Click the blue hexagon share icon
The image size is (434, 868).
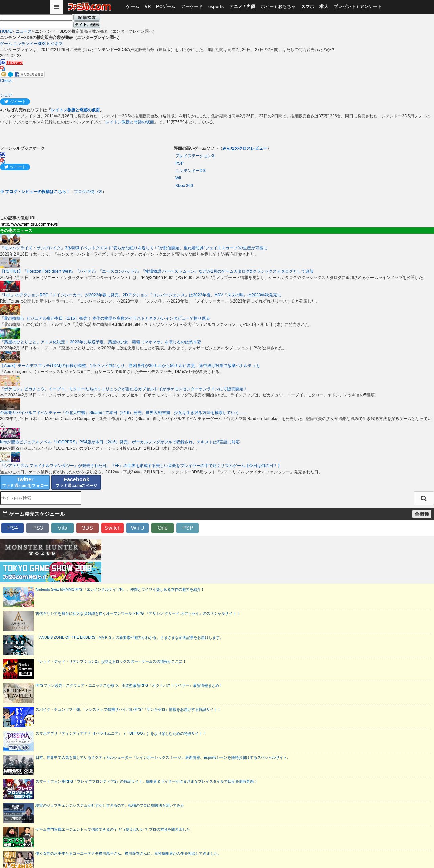[10, 74]
